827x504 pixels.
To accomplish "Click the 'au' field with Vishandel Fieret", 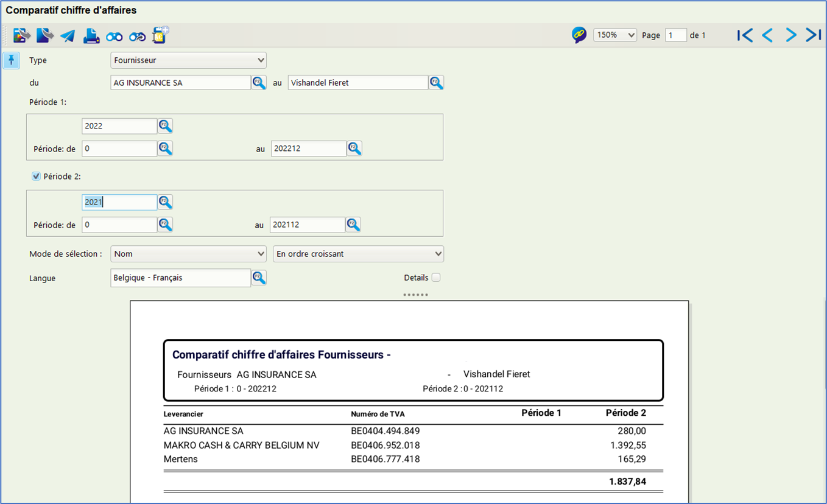I will pos(358,83).
